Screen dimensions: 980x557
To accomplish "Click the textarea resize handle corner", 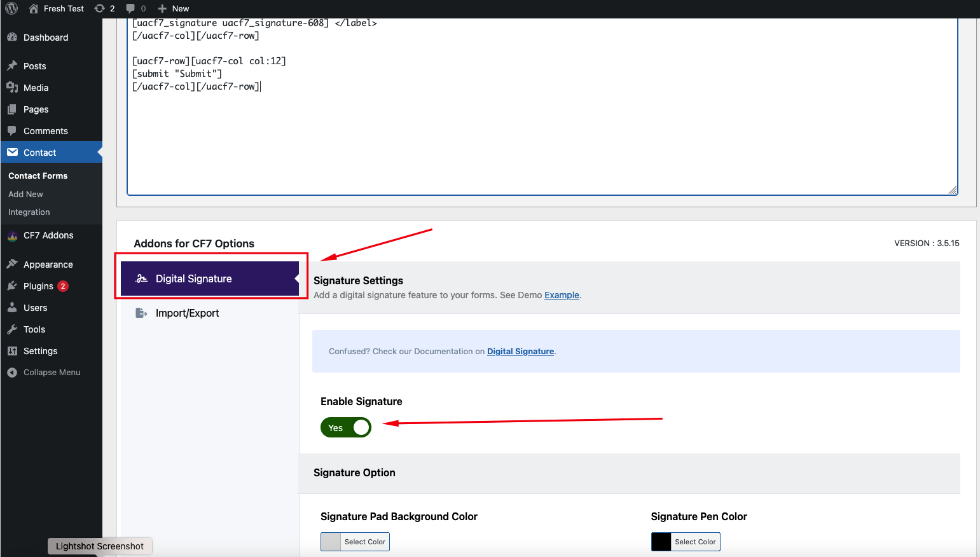I will 953,190.
